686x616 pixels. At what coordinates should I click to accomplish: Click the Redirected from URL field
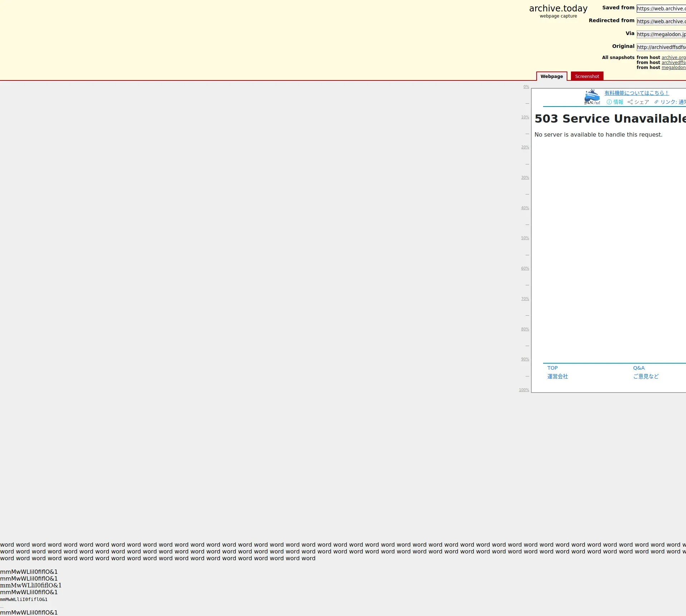tap(661, 21)
